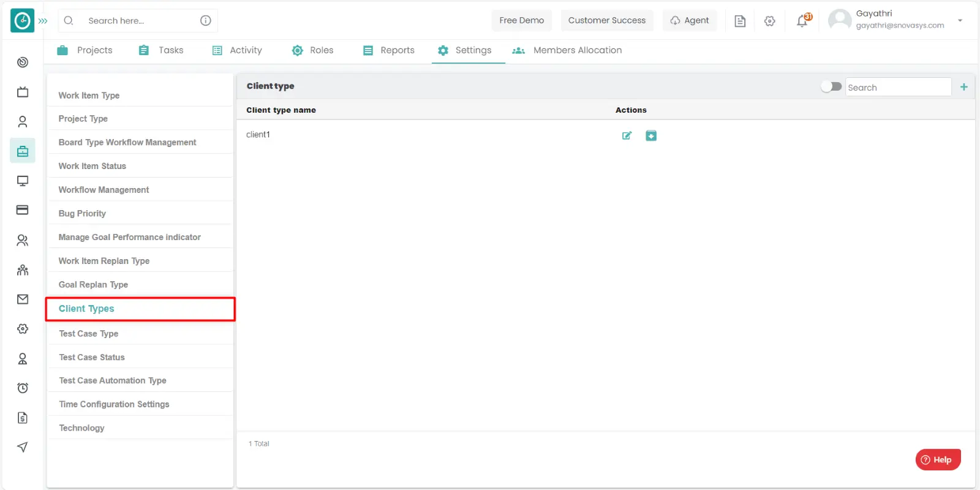Click the sidebar gear settings icon
The width and height of the screenshot is (980, 490).
click(23, 329)
